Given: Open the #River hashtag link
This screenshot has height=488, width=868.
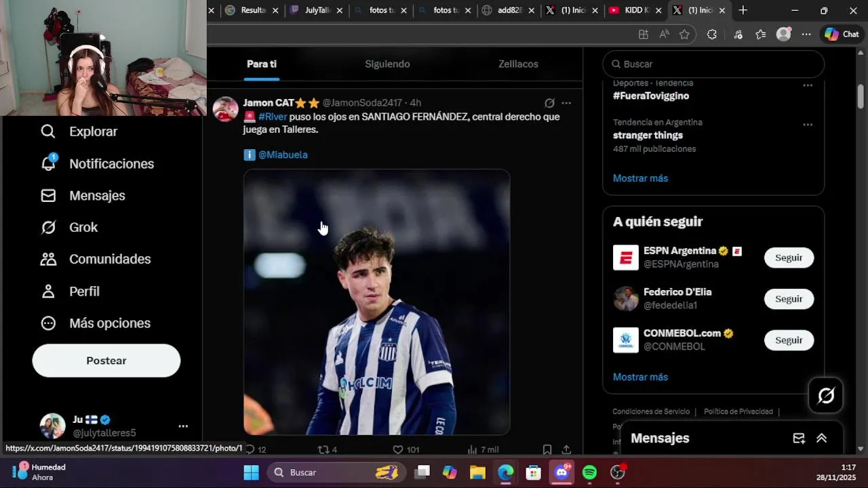Looking at the screenshot, I should point(273,117).
